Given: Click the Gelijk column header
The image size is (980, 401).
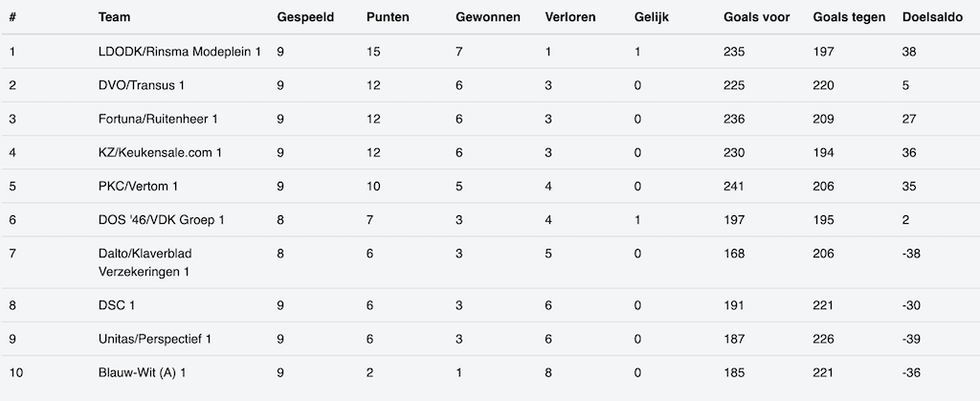Looking at the screenshot, I should 652,18.
